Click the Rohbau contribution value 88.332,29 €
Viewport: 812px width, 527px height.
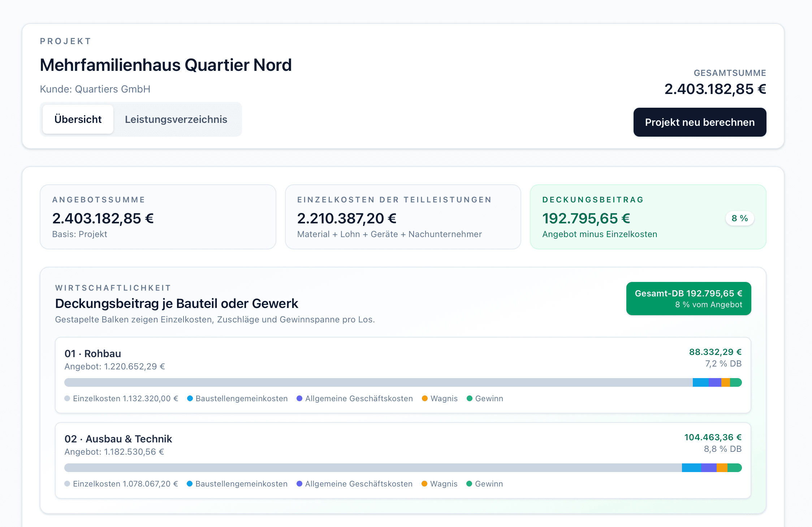tap(715, 352)
